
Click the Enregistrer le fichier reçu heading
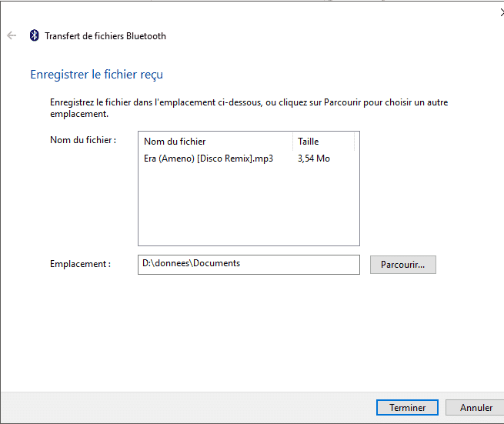tap(96, 75)
